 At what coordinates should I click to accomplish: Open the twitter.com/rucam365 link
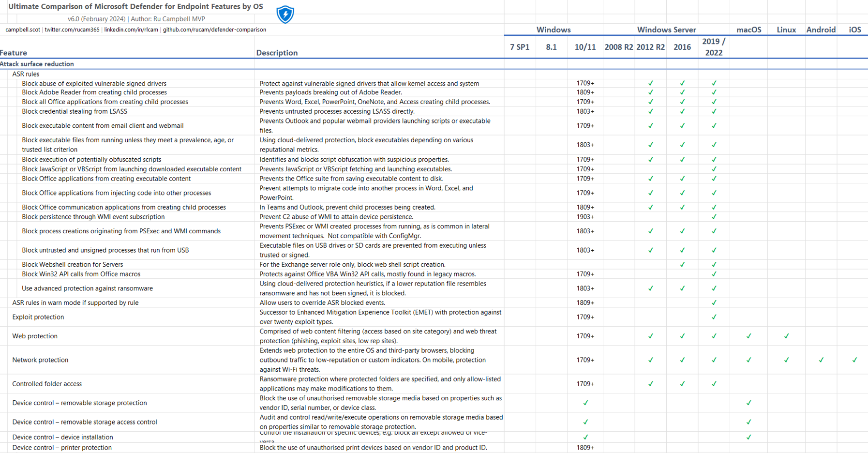tap(72, 30)
